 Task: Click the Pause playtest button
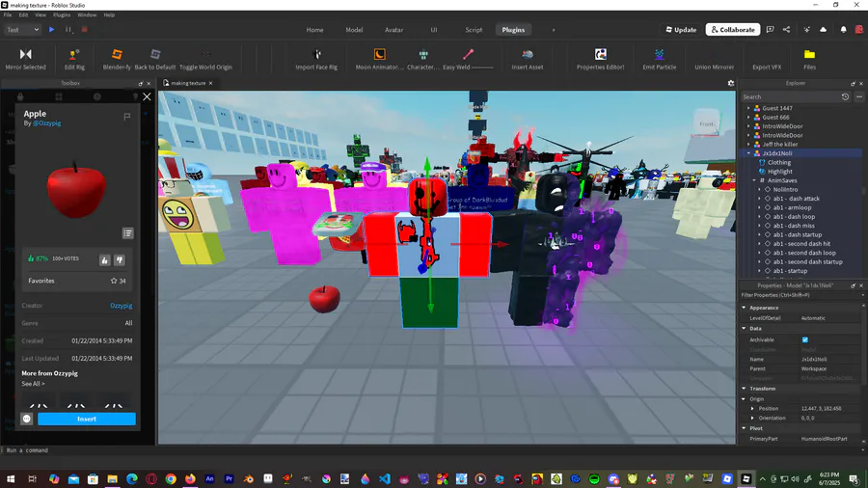[x=68, y=30]
